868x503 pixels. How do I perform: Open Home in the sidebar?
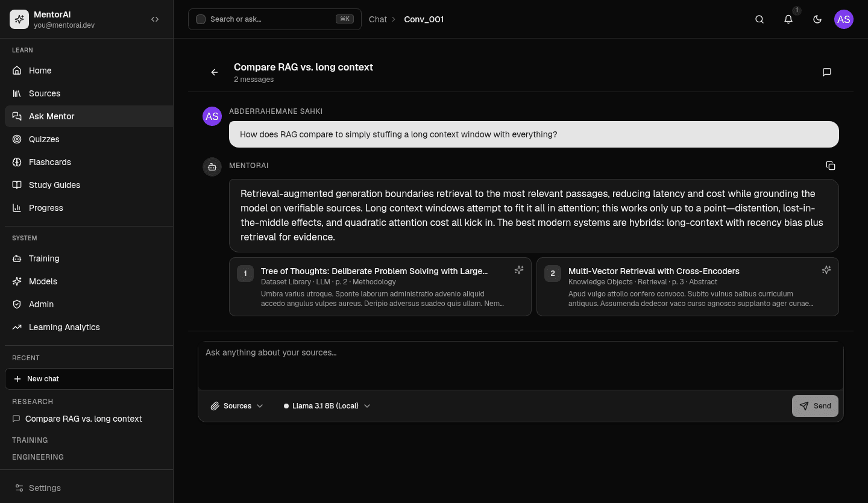(89, 70)
